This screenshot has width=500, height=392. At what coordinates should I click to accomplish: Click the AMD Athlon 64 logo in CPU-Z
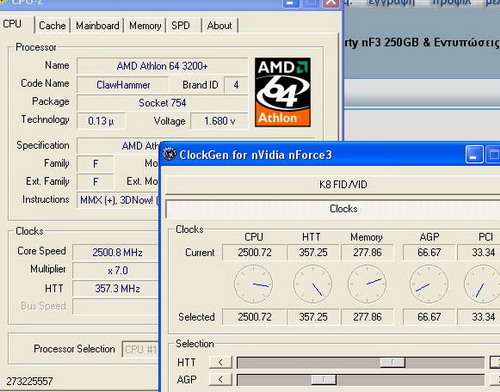click(283, 92)
